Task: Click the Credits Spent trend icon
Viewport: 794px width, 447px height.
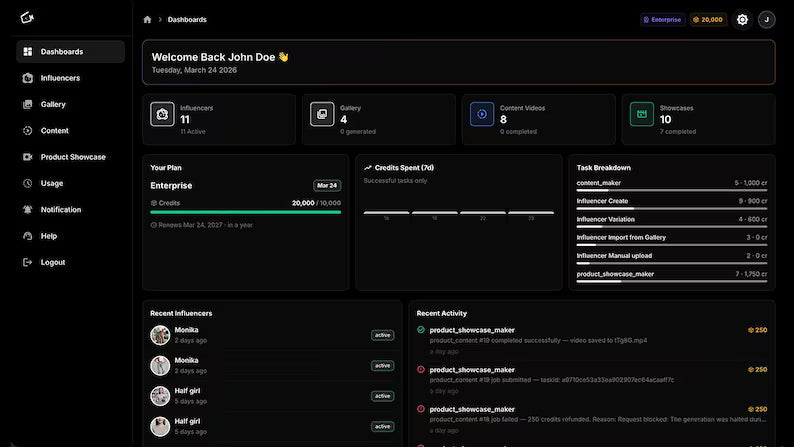Action: pos(368,168)
